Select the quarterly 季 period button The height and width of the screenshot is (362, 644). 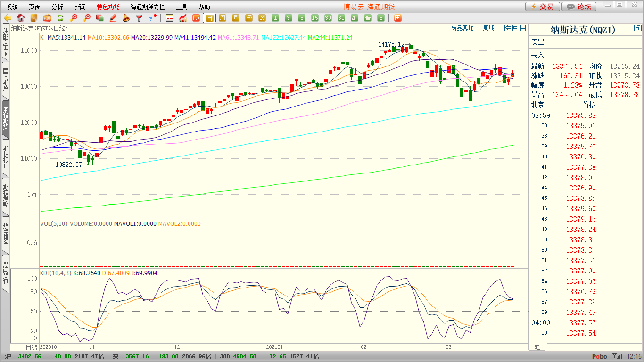coord(249,18)
